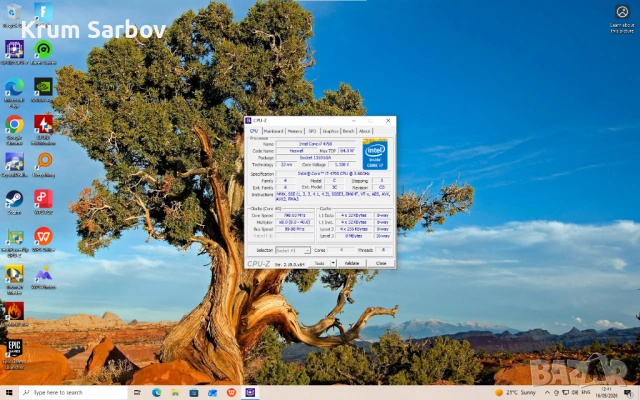
Task: Click the Specification field text
Action: [334, 173]
